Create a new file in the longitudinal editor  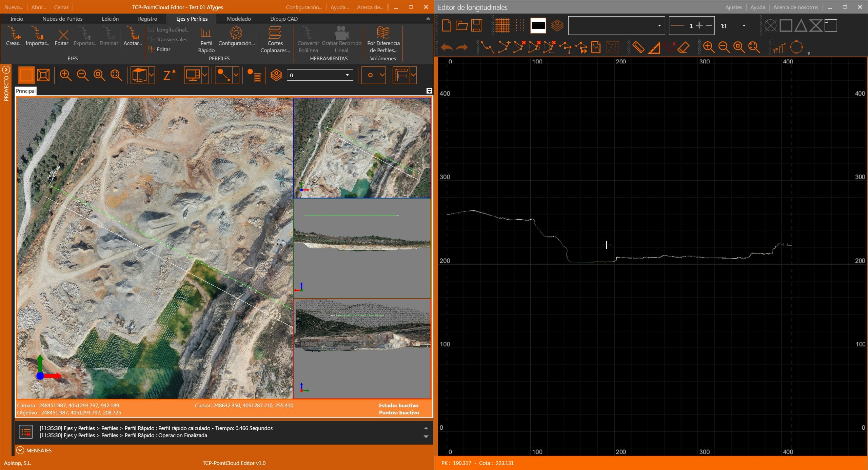(x=447, y=25)
